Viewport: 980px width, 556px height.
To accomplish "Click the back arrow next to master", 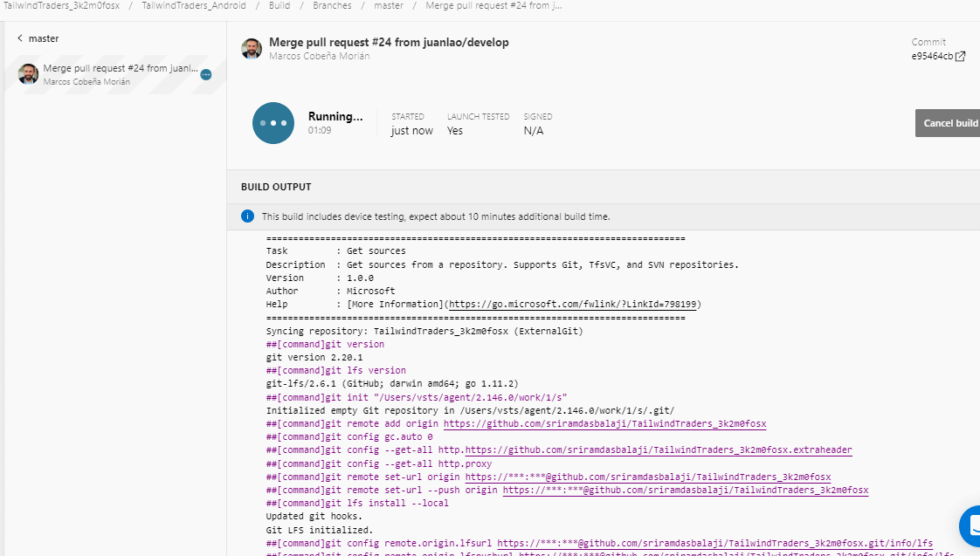I will [20, 38].
